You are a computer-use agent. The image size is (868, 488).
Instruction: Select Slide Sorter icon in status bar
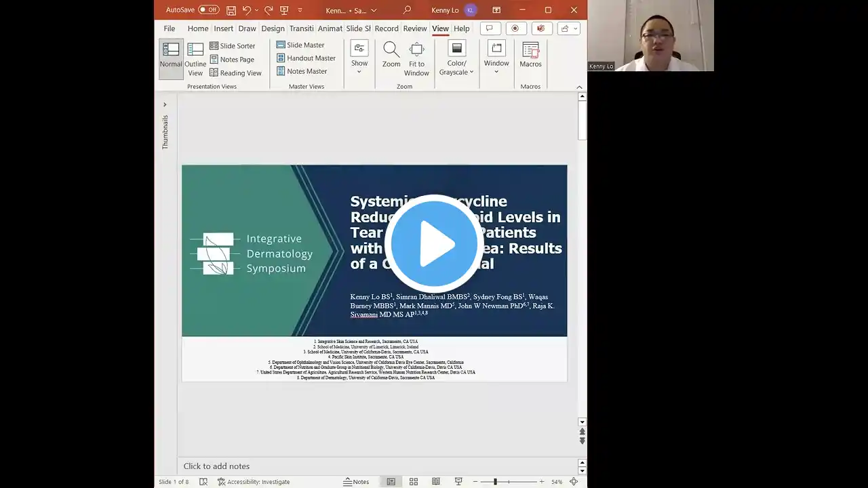[414, 482]
